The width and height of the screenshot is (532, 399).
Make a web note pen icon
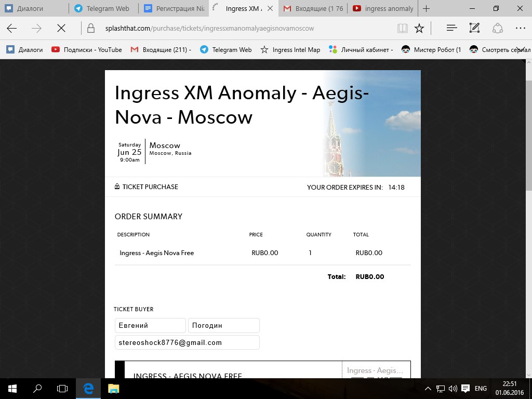coord(474,28)
